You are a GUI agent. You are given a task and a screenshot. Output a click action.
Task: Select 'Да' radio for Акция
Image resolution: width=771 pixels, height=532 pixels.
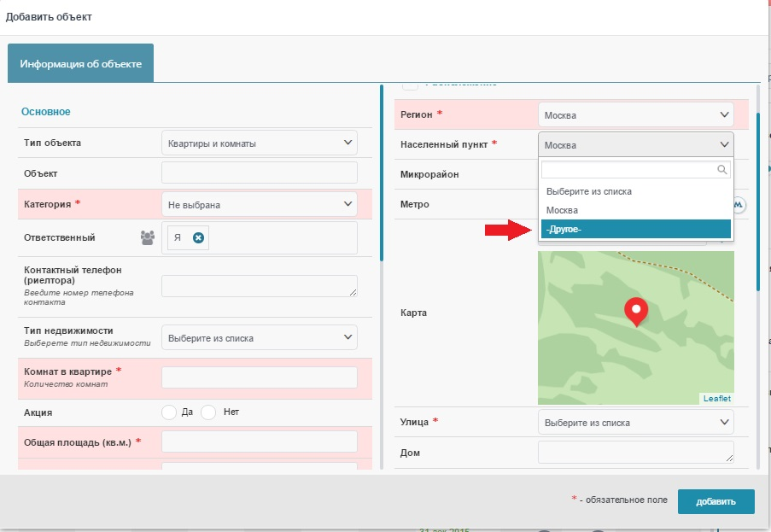(x=169, y=412)
